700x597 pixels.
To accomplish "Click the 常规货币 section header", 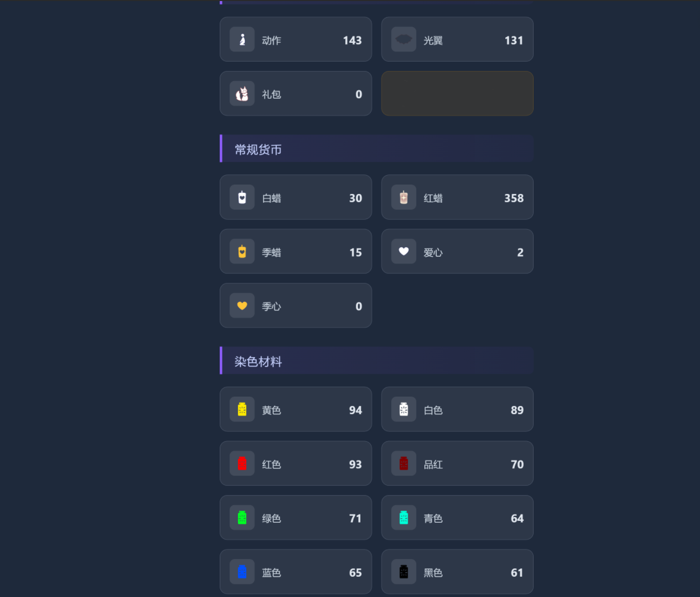I will pyautogui.click(x=258, y=150).
